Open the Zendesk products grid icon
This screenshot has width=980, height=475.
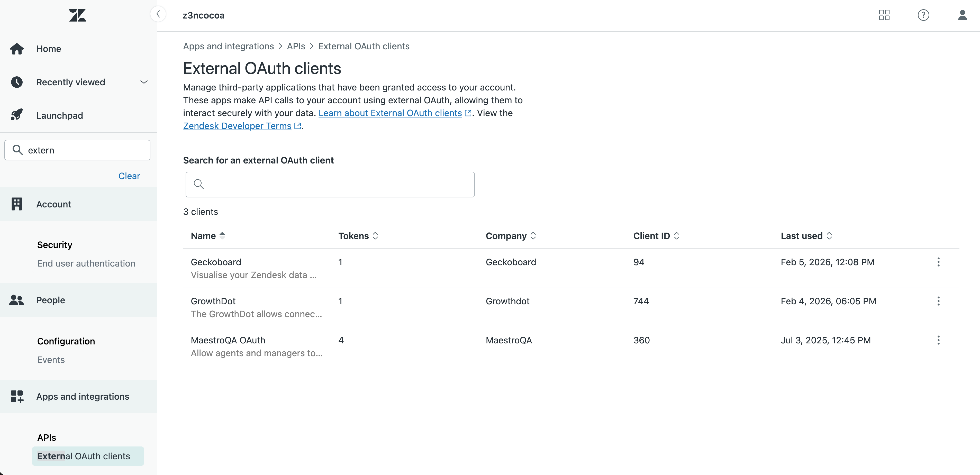coord(884,15)
